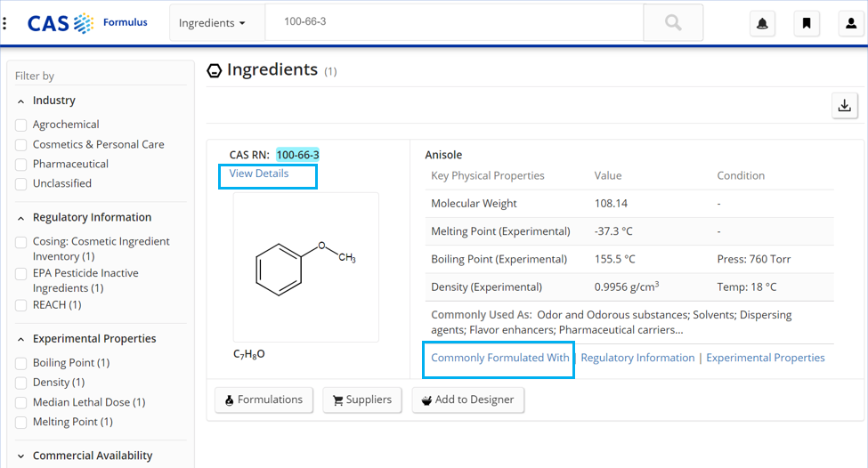The image size is (868, 468).
Task: Click the Ingredients hexagon heading icon
Action: pyautogui.click(x=215, y=71)
